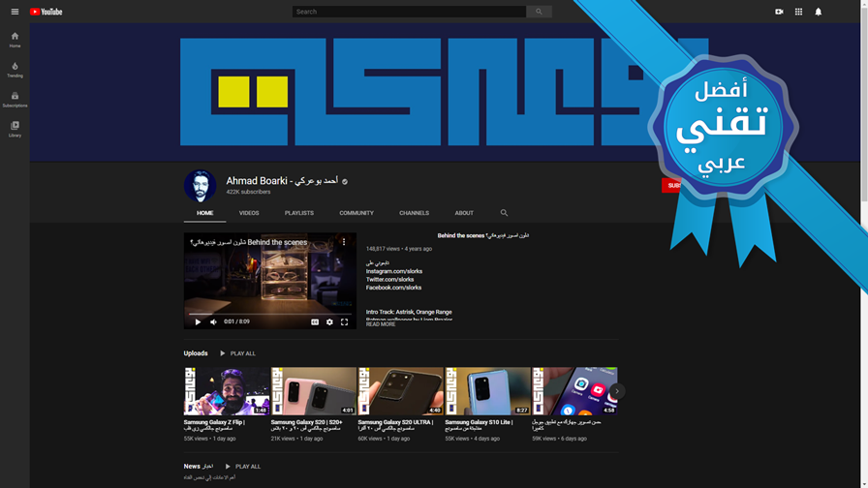Click the search magnifier button
Viewport: 868px width, 488px height.
[539, 12]
